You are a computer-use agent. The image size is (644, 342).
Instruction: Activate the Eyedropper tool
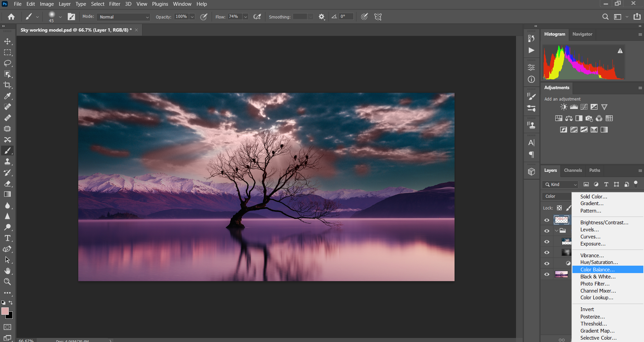pos(7,96)
